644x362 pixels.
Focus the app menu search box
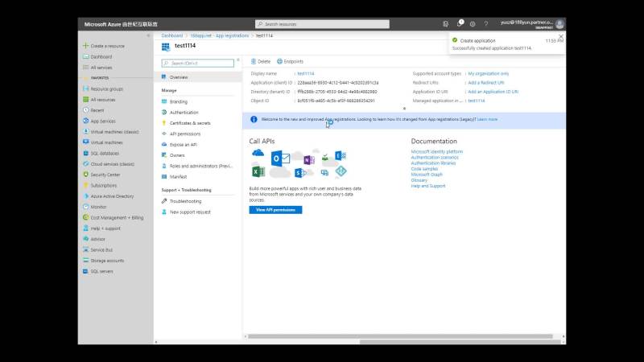pos(198,64)
